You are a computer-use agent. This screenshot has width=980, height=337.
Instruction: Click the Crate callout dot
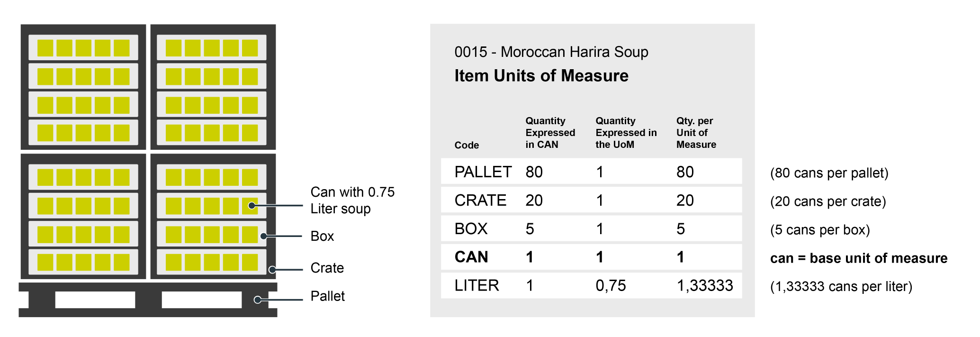[x=272, y=270]
